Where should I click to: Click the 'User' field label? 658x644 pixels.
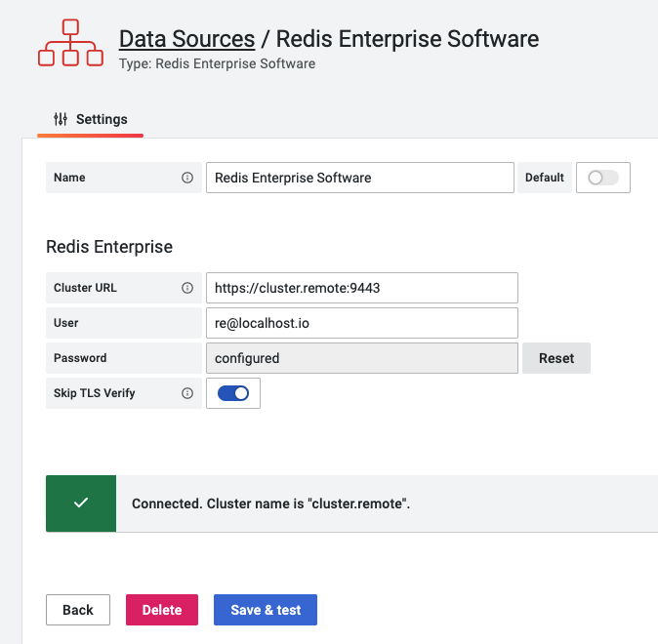coord(65,323)
